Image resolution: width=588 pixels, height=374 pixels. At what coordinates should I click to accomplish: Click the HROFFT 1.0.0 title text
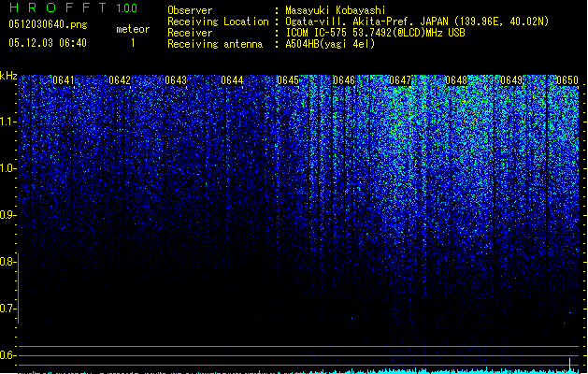point(74,7)
